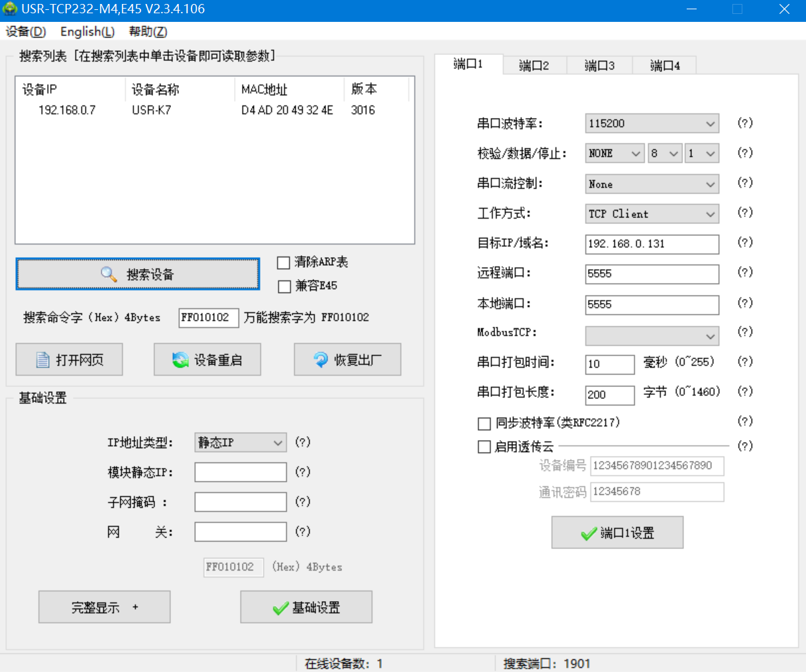Screen dimensions: 806x672
Task: Click the 版本 column header
Action: [x=376, y=89]
